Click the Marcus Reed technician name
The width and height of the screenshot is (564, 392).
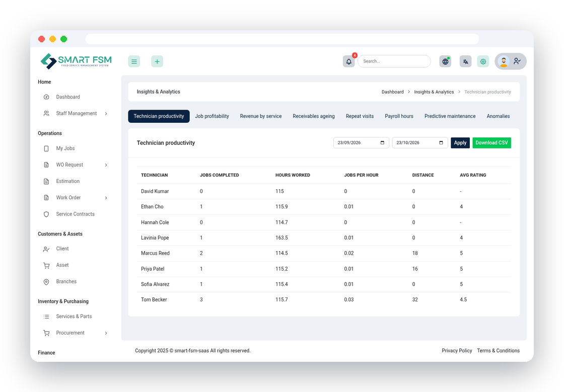point(155,253)
